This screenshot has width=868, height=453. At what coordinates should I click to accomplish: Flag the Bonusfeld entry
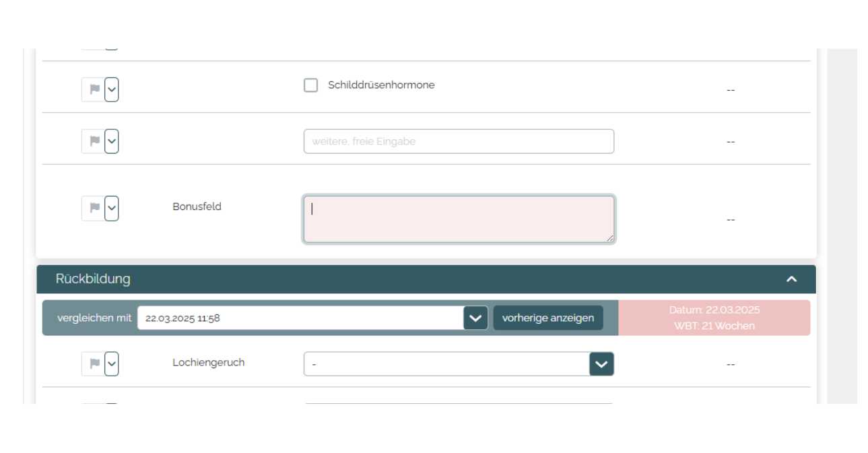(94, 209)
